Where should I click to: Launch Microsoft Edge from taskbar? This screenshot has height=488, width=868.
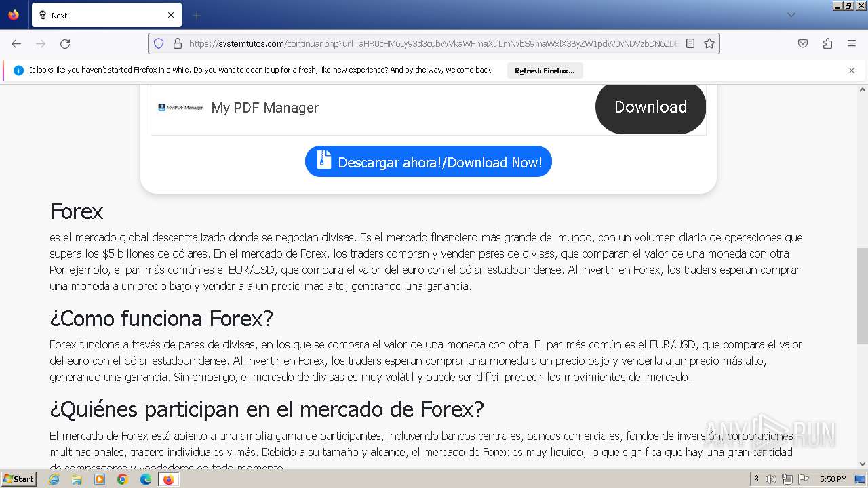[x=146, y=479]
